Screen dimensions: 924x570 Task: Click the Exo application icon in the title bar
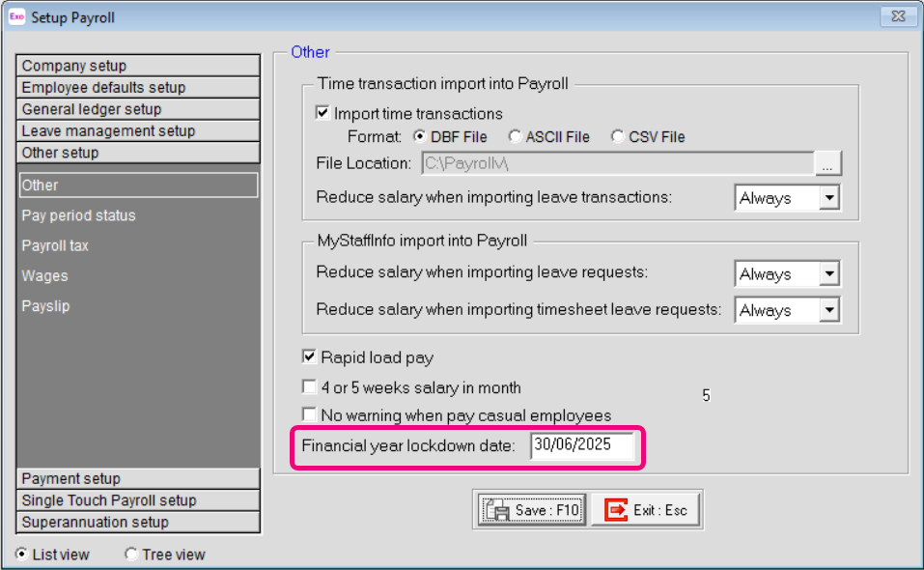[x=16, y=17]
